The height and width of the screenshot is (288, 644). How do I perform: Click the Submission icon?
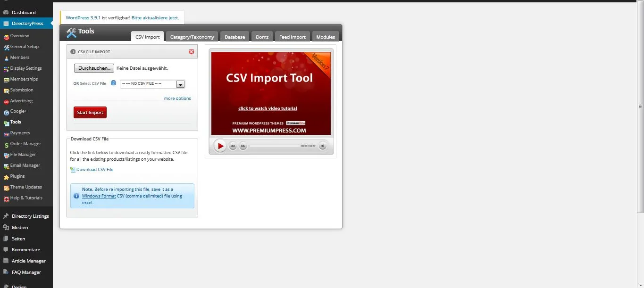(x=6, y=91)
